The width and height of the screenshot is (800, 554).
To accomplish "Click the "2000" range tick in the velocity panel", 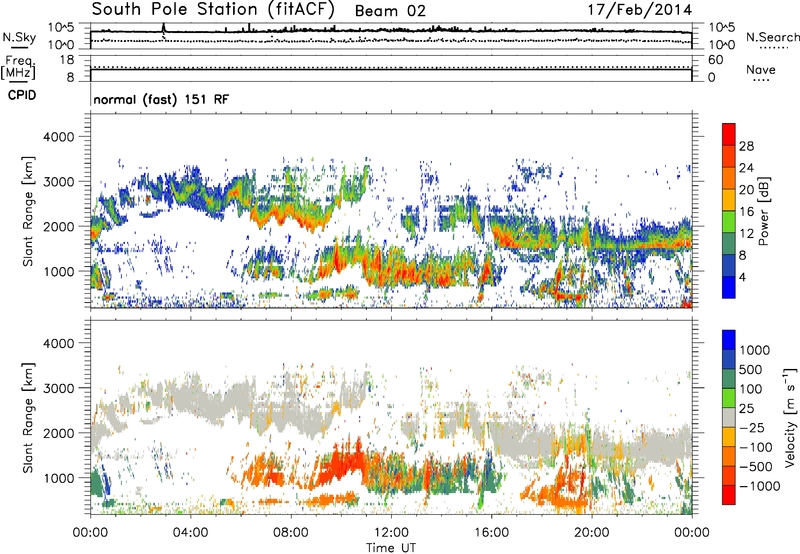I will click(x=58, y=433).
